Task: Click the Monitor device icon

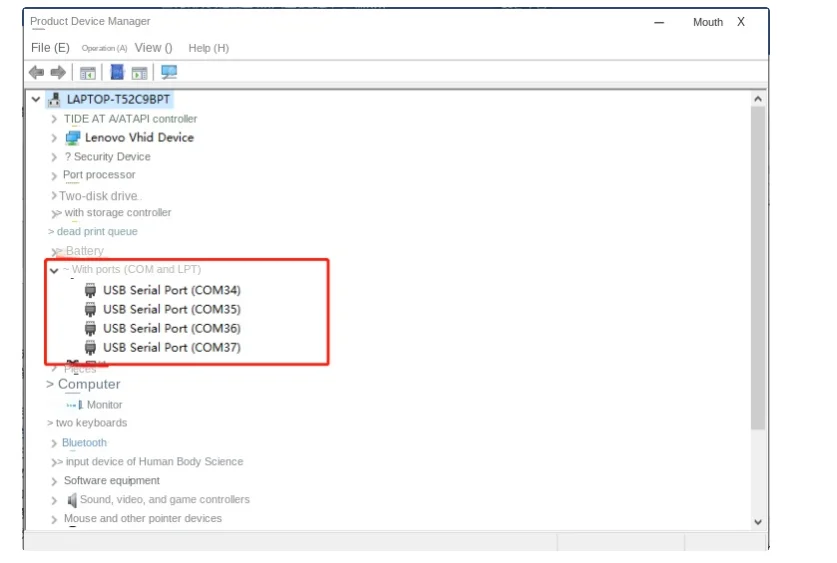Action: click(74, 405)
